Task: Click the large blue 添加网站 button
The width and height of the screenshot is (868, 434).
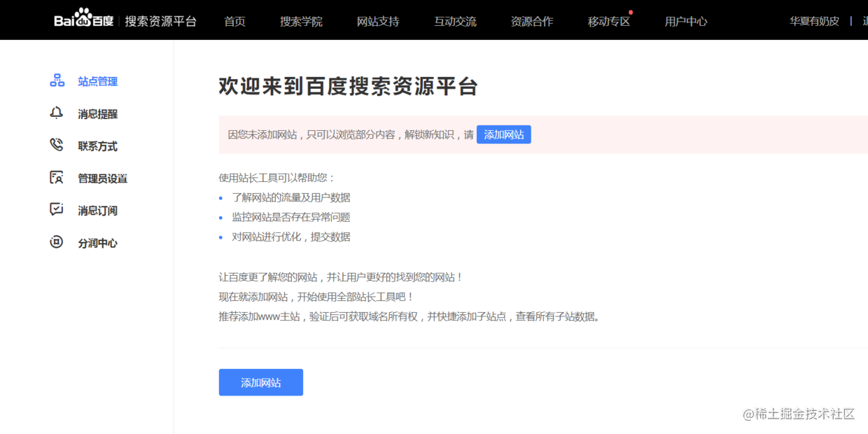Action: point(261,382)
